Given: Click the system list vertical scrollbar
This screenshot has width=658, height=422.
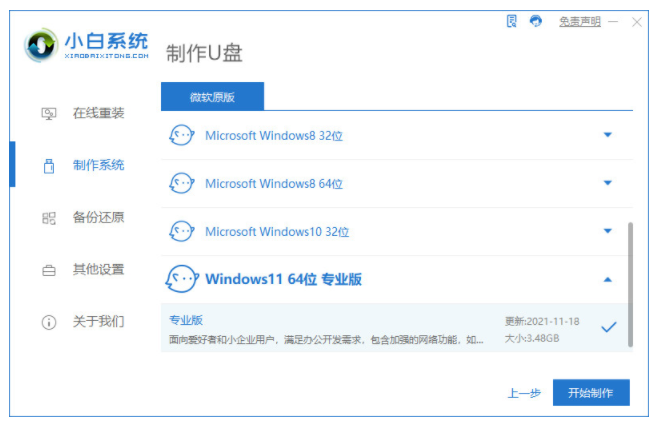Looking at the screenshot, I should 630,285.
